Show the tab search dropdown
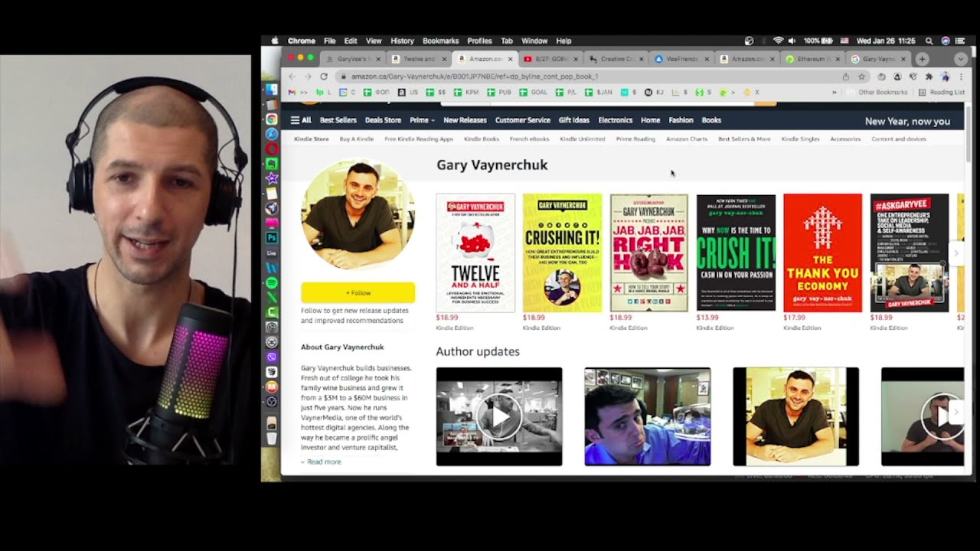The image size is (980, 551). point(961,59)
